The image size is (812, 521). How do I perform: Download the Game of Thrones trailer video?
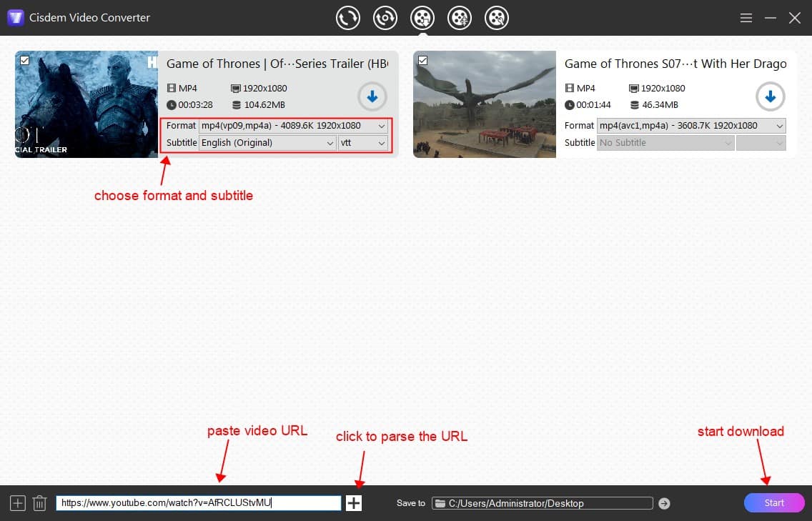[x=372, y=96]
